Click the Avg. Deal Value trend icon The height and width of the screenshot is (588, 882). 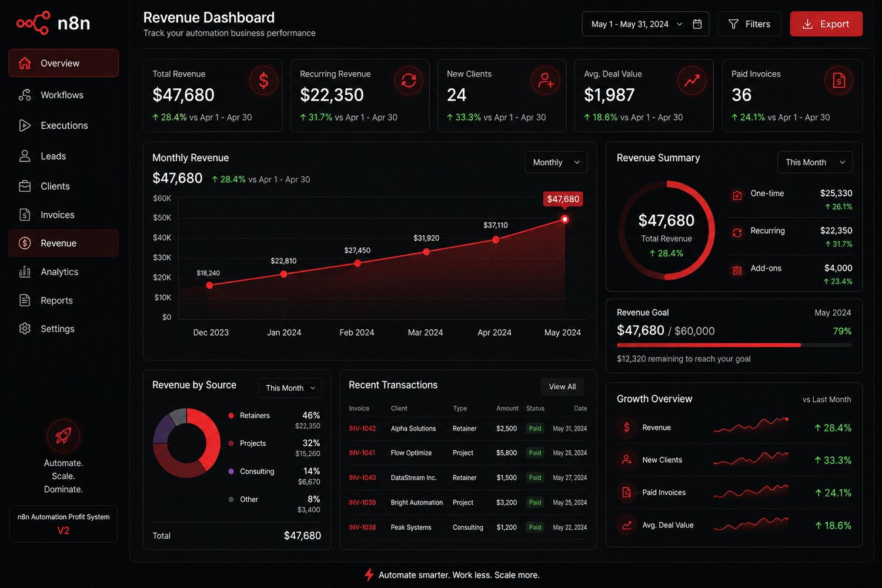point(692,81)
